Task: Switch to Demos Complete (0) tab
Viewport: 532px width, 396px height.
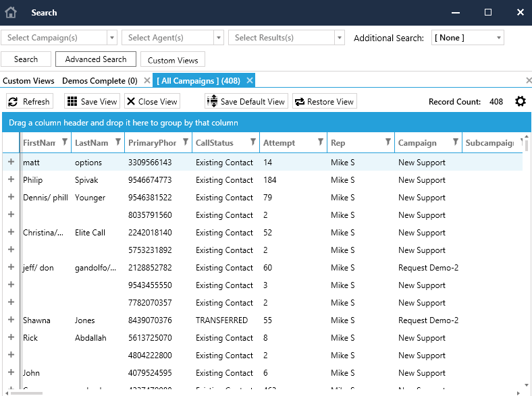Action: pos(99,81)
